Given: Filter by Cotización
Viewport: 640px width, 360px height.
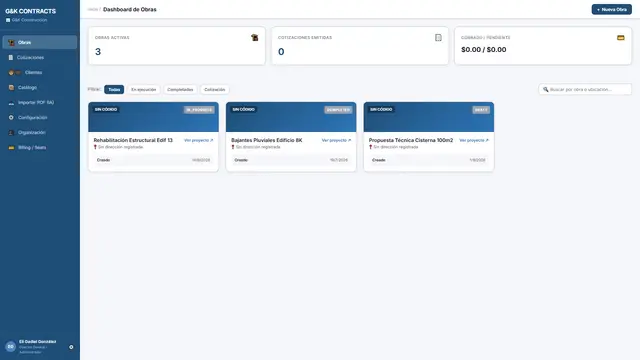Looking at the screenshot, I should pos(215,89).
